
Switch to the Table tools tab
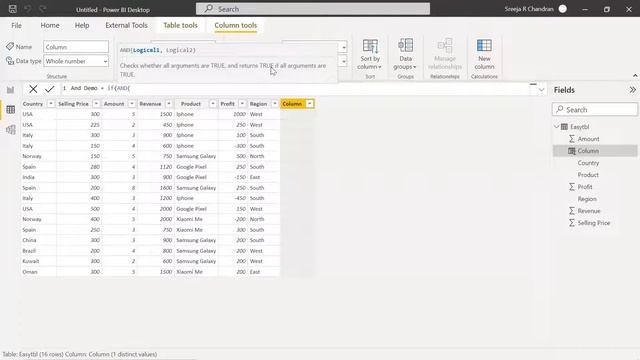point(180,25)
